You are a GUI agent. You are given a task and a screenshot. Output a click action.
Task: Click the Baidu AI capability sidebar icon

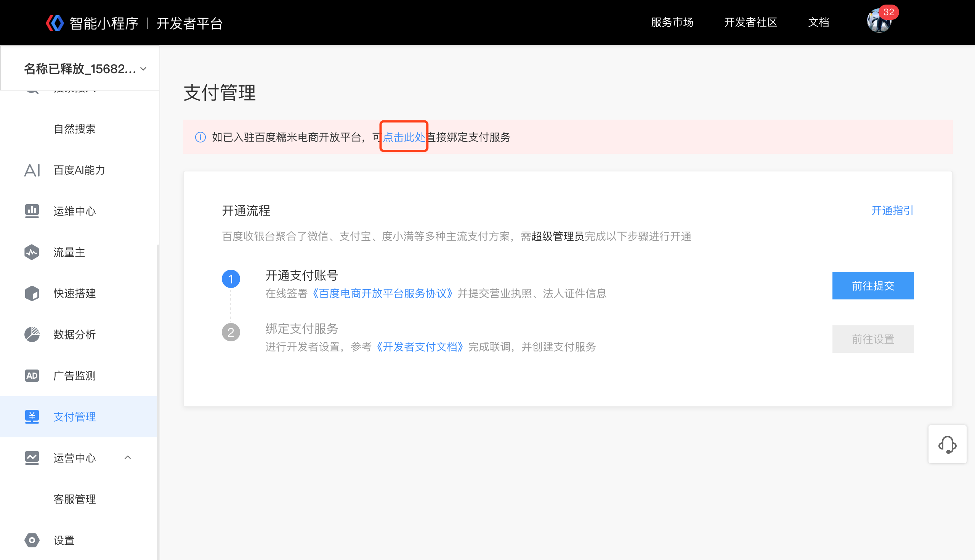(32, 170)
